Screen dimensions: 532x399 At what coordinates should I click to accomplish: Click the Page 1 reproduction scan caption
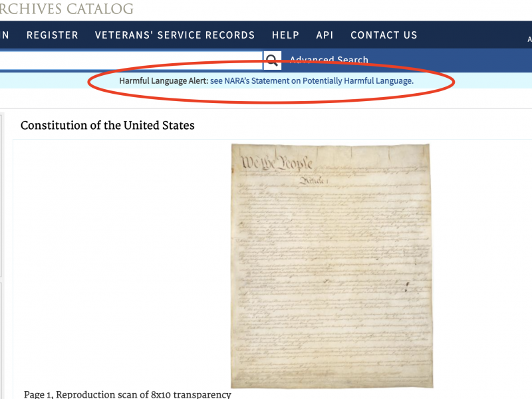coord(127,394)
